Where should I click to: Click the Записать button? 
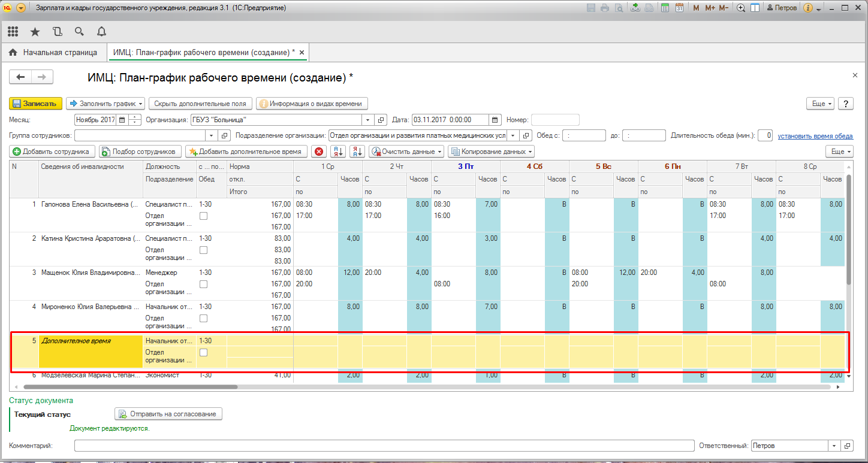(35, 104)
